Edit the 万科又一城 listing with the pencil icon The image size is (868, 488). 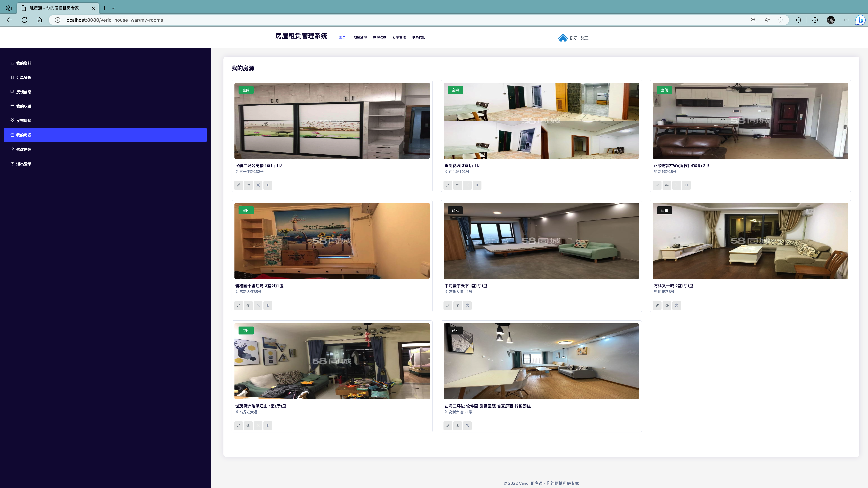tap(657, 306)
